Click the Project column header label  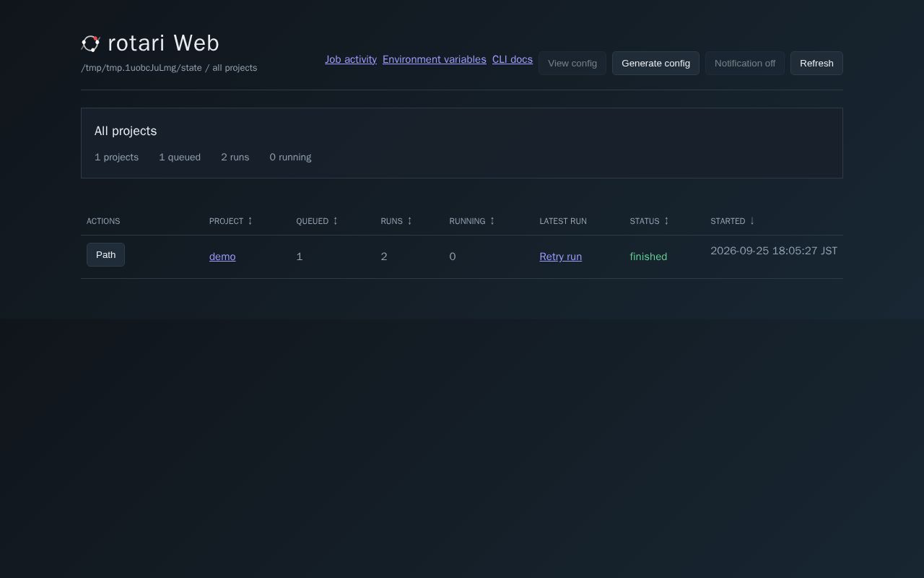point(226,221)
